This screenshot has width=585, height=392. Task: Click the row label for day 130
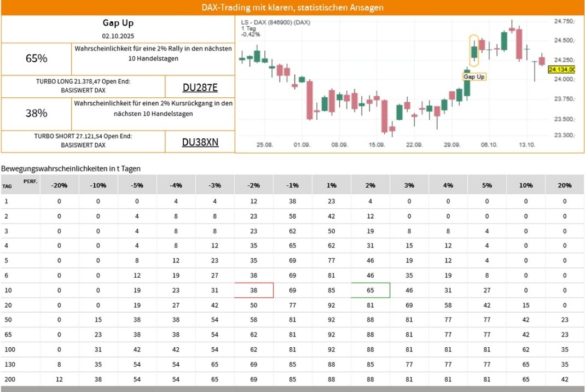8,364
